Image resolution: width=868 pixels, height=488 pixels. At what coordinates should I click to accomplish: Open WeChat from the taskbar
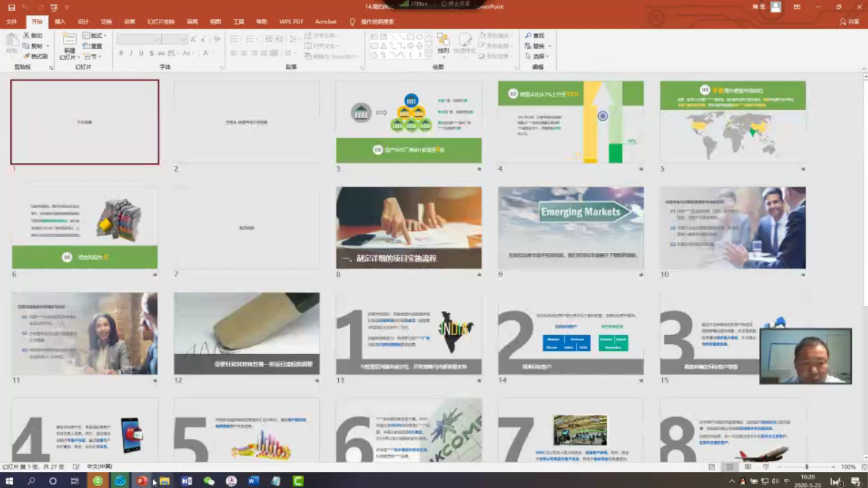point(209,481)
